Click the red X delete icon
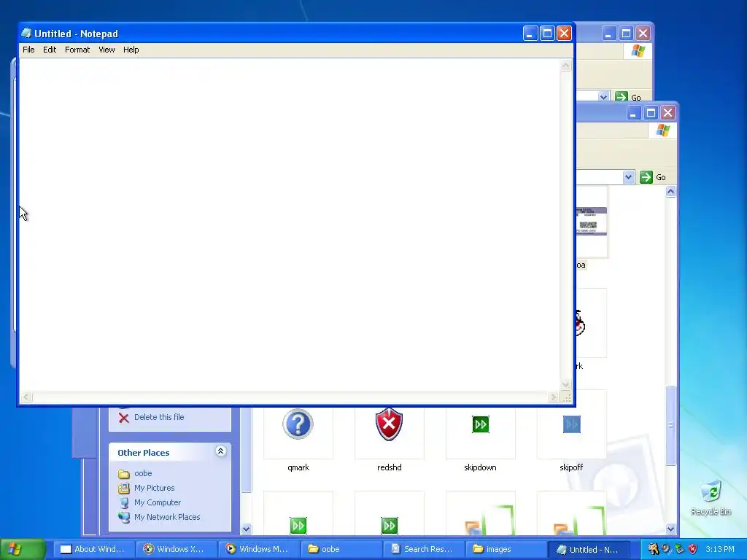 click(x=124, y=418)
